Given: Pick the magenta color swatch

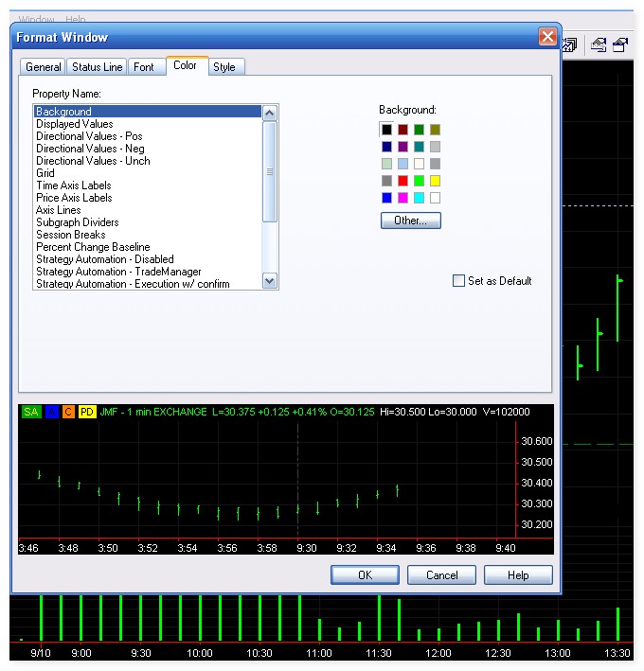Looking at the screenshot, I should coord(402,198).
